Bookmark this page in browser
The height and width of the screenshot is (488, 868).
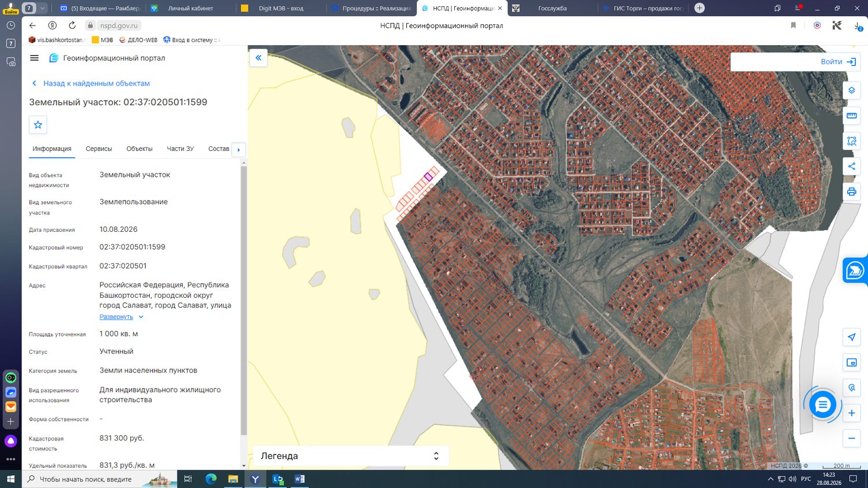[793, 25]
